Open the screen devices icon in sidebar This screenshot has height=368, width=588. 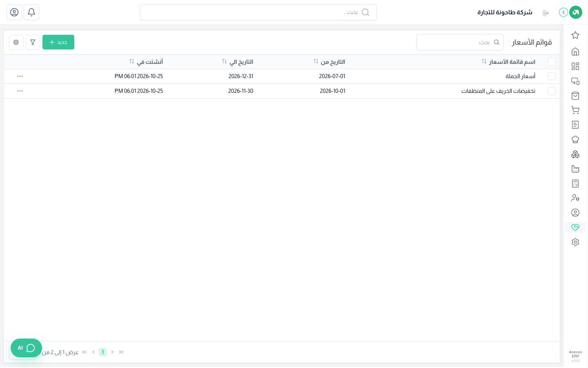click(x=575, y=81)
